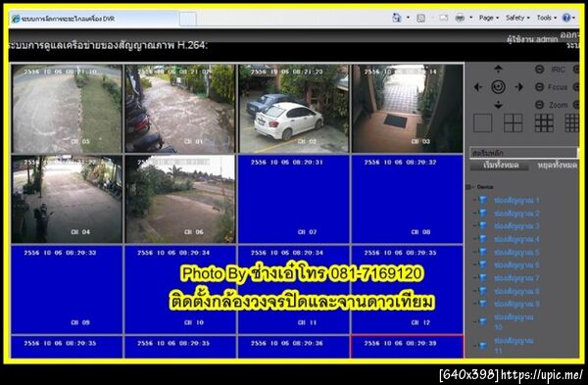Image resolution: width=588 pixels, height=385 pixels.
Task: Select the CH 06 camera feed
Action: (x=180, y=200)
